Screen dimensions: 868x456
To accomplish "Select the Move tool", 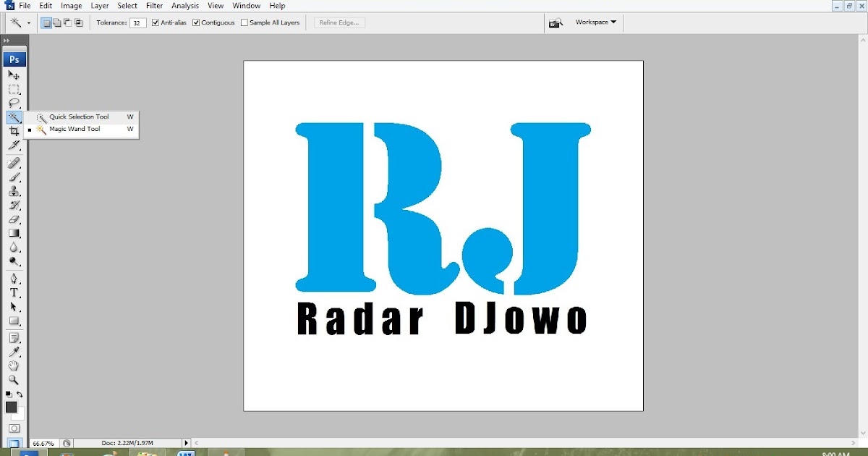I will tap(14, 75).
